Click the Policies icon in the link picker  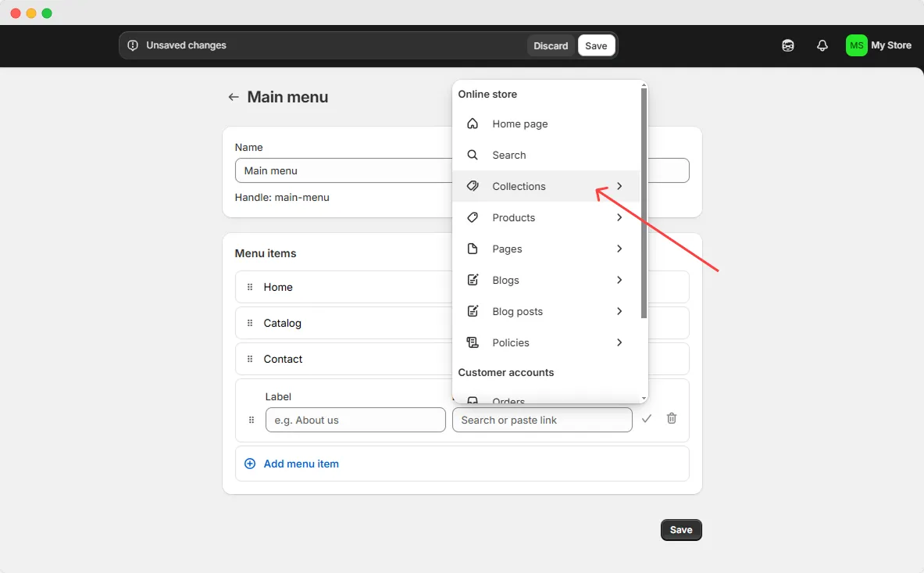[x=473, y=342]
